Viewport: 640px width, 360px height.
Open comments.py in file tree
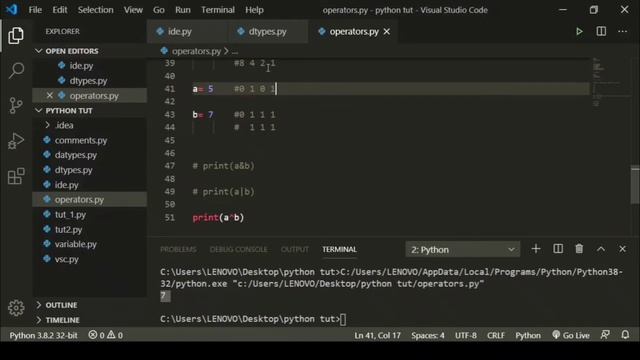coord(89,140)
